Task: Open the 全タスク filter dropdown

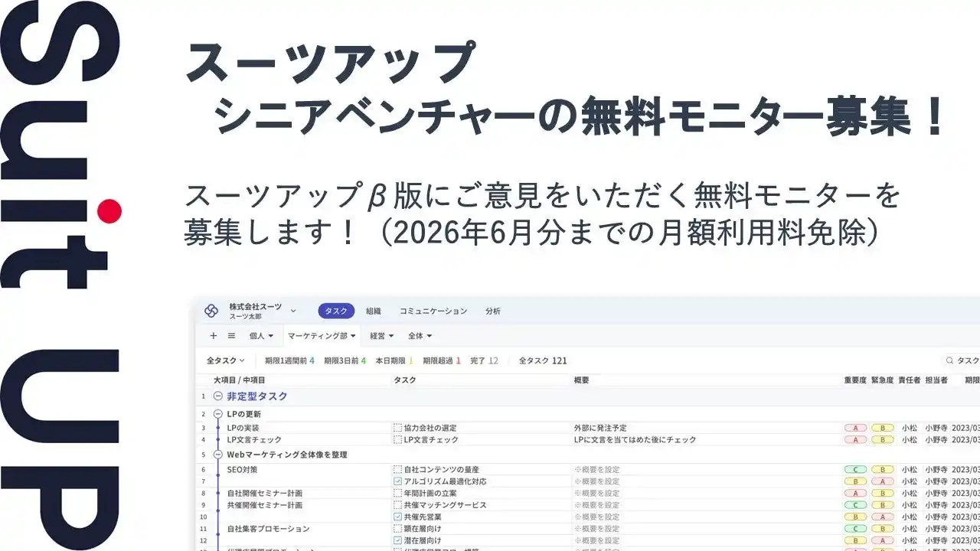Action: click(223, 360)
